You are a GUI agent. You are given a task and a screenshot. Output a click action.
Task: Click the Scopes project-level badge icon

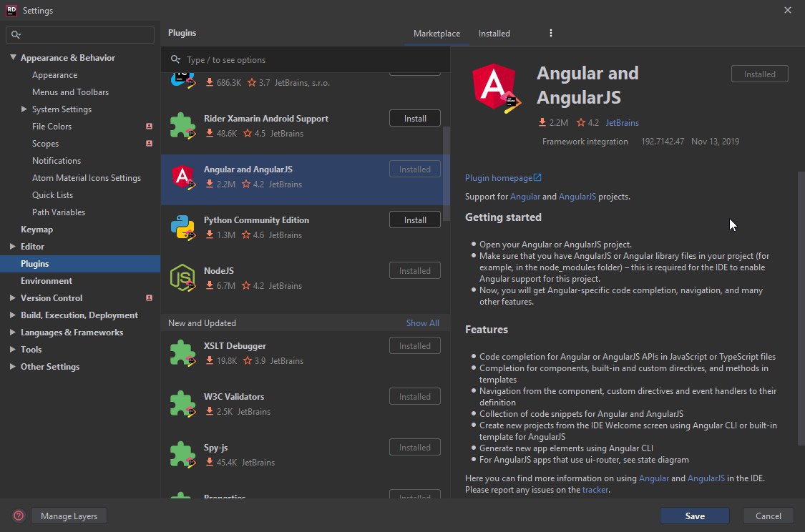pyautogui.click(x=149, y=144)
